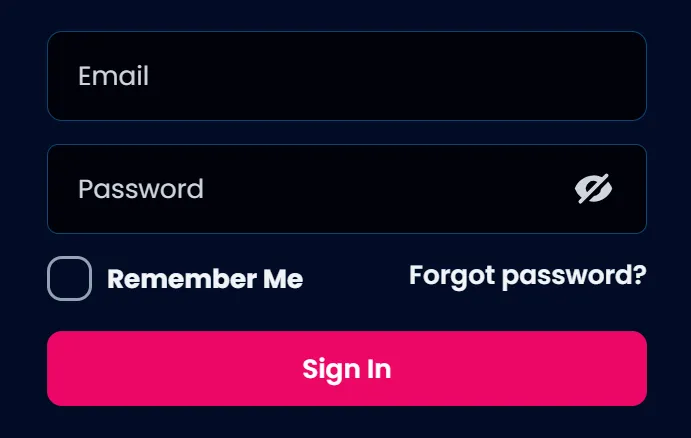691x438 pixels.
Task: Check the box beside Remember Me
Action: (x=70, y=278)
